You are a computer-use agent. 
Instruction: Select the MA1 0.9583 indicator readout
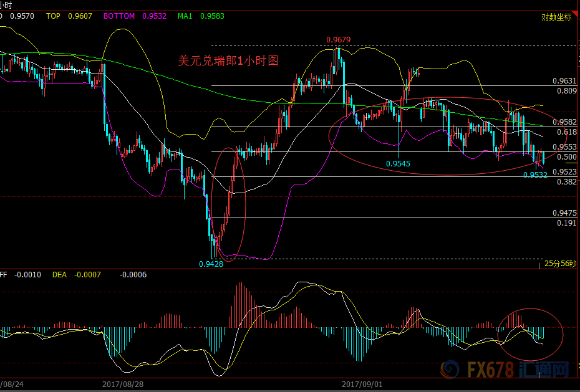[201, 16]
